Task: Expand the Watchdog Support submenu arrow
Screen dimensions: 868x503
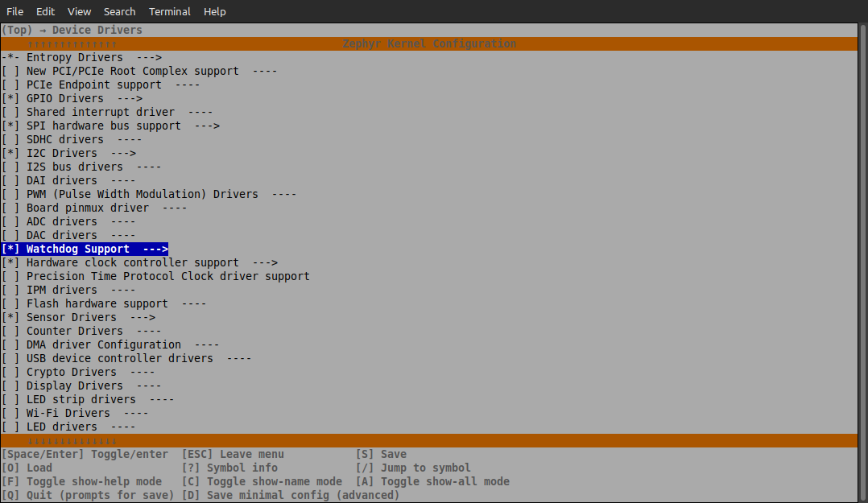Action: pos(155,249)
